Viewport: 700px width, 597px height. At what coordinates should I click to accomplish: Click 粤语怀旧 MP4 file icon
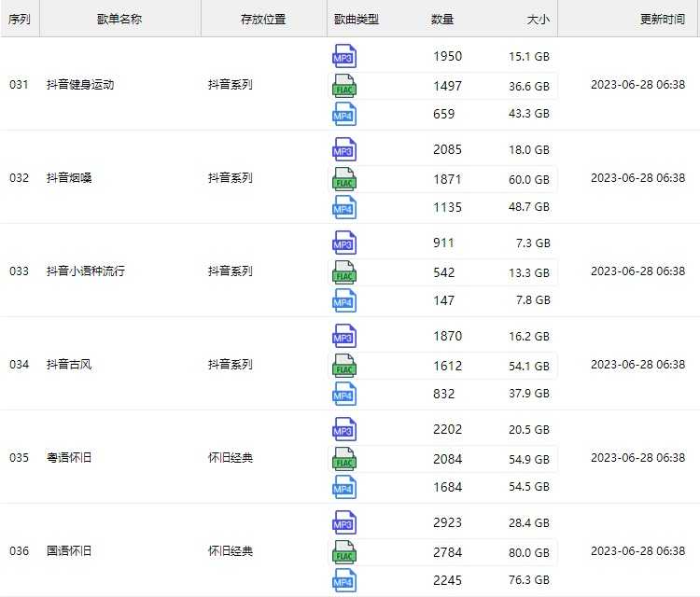(x=344, y=487)
